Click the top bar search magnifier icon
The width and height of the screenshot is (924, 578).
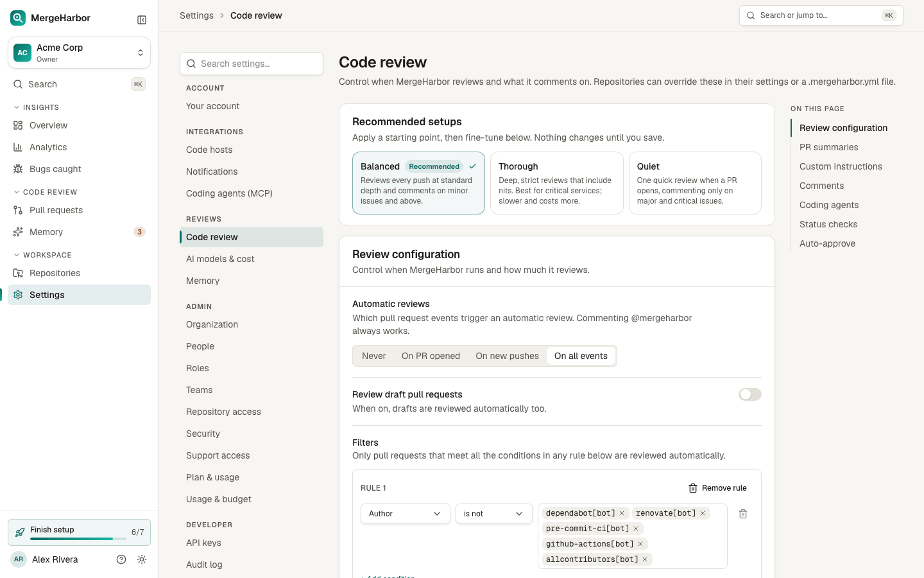click(751, 15)
